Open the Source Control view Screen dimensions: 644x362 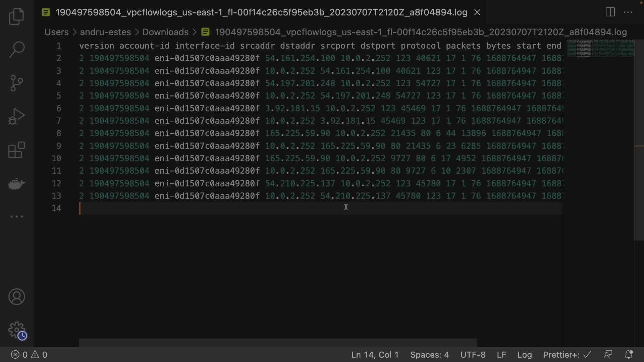[16, 83]
